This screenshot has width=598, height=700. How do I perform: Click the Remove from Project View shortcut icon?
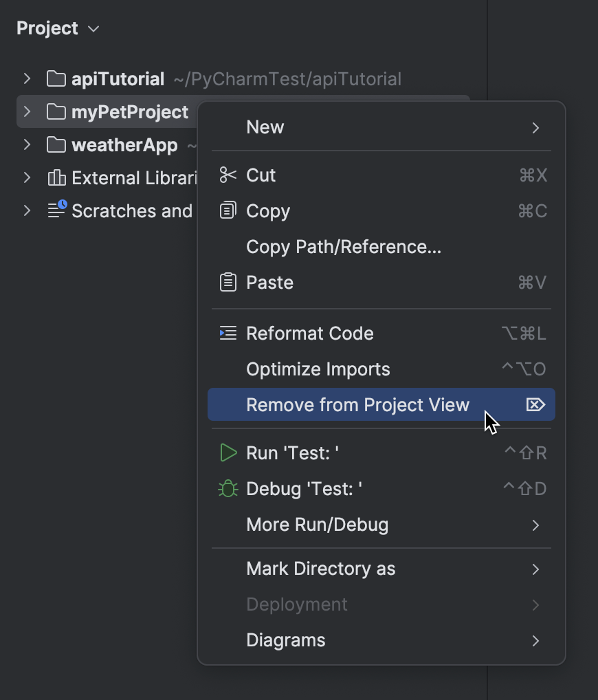535,405
